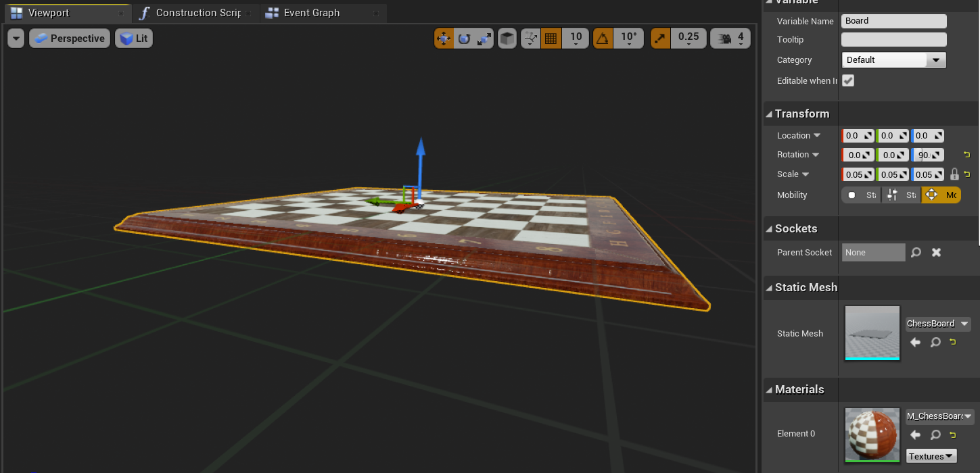
Task: Set Mobility to Static
Action: pyautogui.click(x=860, y=195)
